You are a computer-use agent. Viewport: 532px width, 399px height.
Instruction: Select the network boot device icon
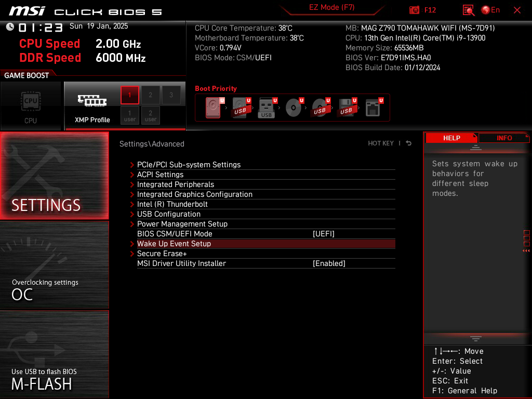point(374,108)
